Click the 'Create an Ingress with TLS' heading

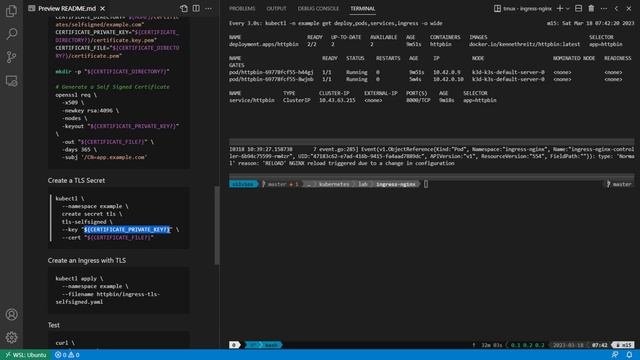pyautogui.click(x=87, y=260)
